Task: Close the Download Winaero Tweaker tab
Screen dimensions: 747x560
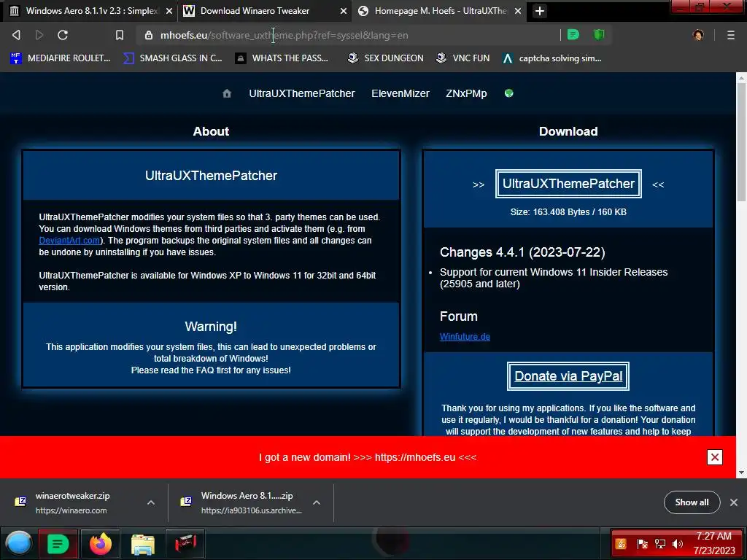Action: click(343, 11)
